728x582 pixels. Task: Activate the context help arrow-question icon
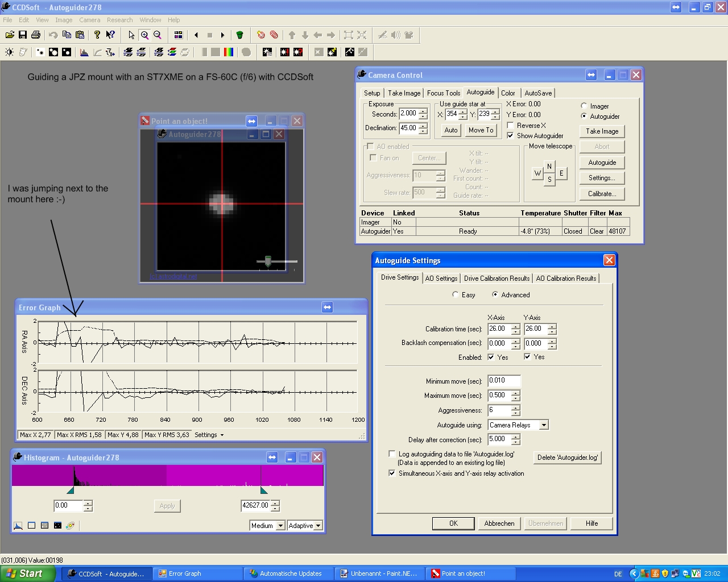pyautogui.click(x=110, y=35)
